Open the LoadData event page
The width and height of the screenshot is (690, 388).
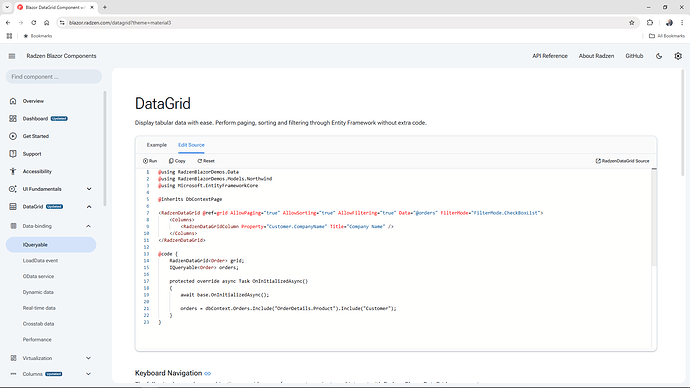coord(40,260)
